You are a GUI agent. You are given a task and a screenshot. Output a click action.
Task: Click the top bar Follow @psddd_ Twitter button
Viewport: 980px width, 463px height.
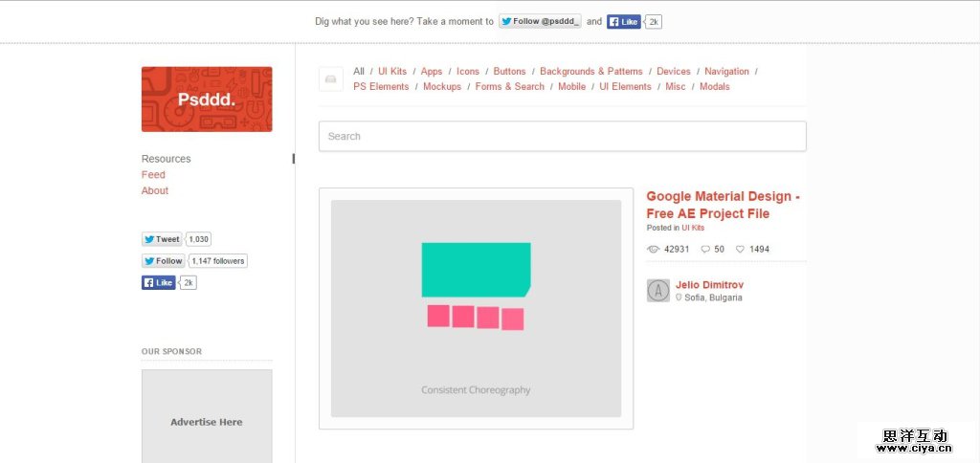540,21
